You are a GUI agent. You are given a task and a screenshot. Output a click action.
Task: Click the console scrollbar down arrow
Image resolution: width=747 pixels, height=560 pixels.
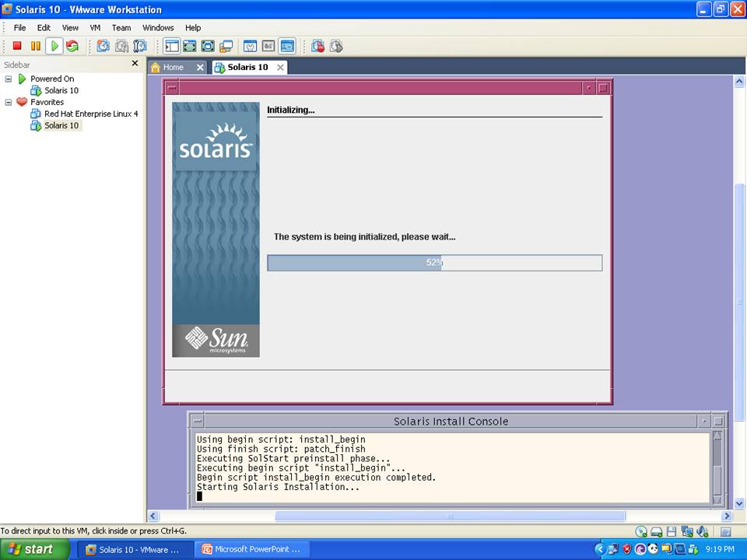(717, 499)
